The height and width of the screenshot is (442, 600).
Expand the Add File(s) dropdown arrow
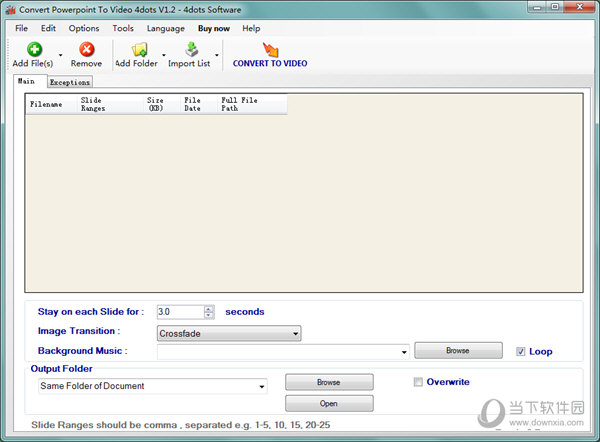pyautogui.click(x=60, y=55)
